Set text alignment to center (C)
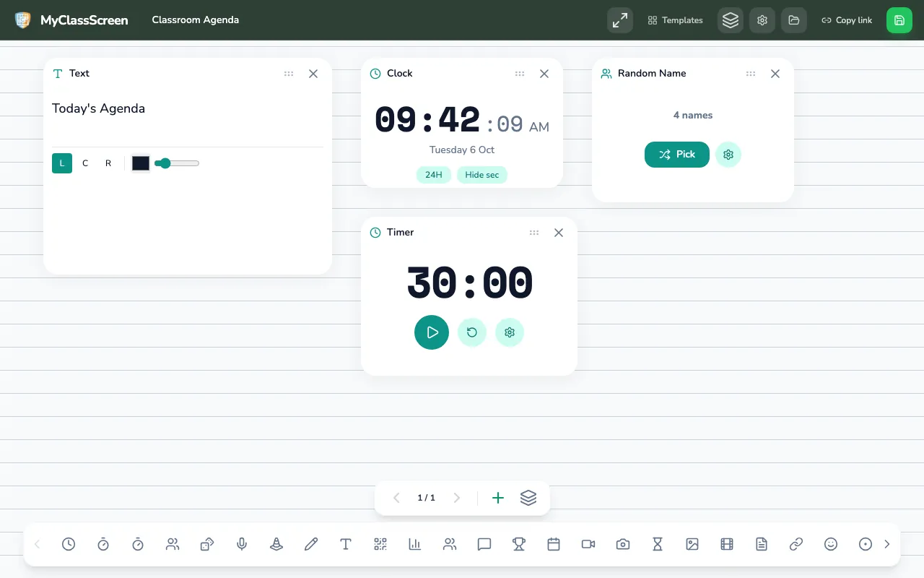This screenshot has width=924, height=578. pyautogui.click(x=85, y=163)
